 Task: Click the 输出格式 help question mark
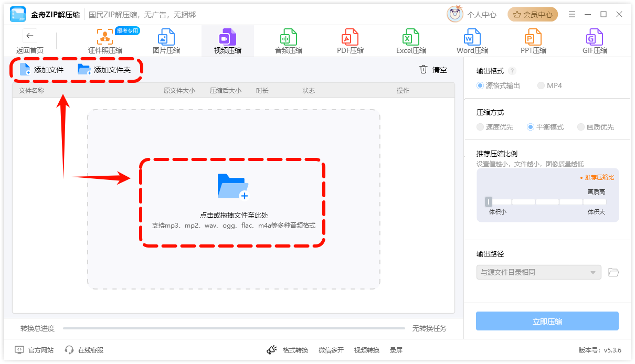point(512,71)
